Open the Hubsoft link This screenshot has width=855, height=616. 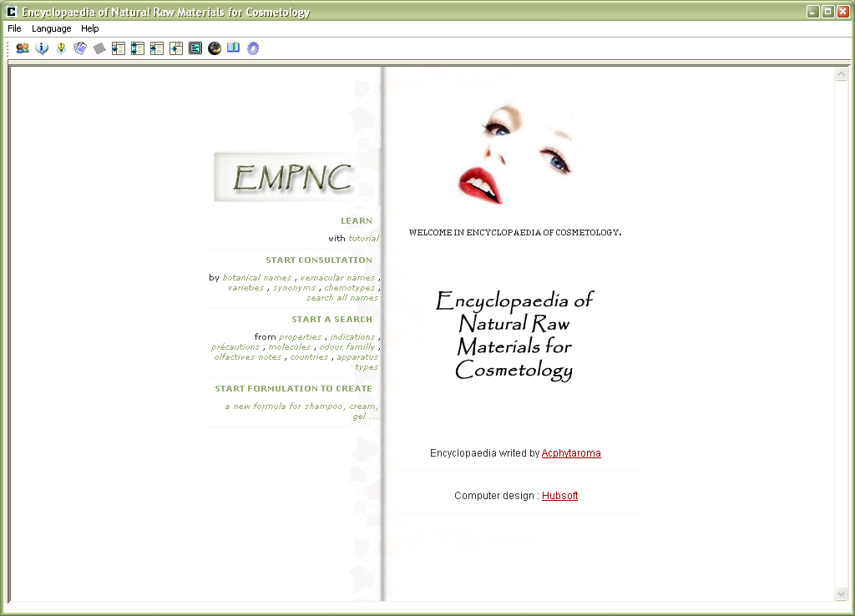coord(559,496)
